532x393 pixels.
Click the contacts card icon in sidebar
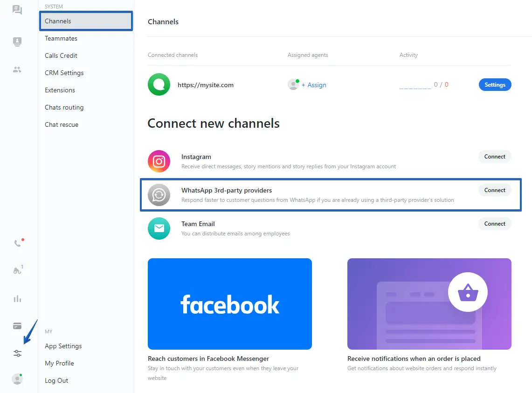[x=17, y=42]
